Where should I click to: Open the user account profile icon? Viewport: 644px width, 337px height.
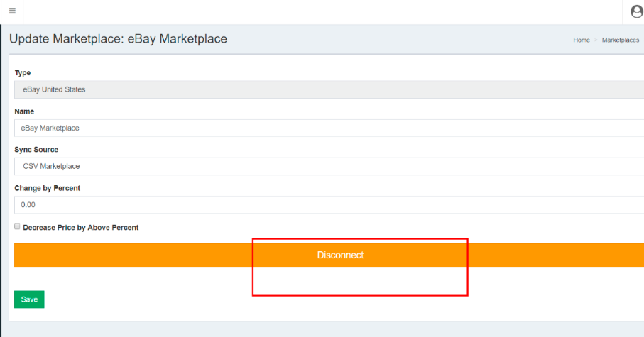pos(637,11)
